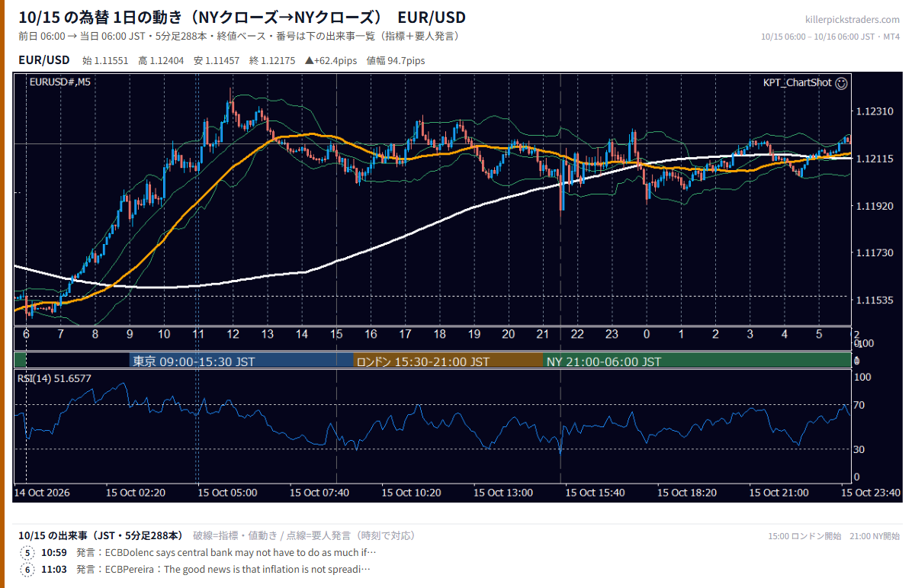Click hour 21 on the chart time axis
Image resolution: width=915 pixels, height=588 pixels.
point(543,335)
